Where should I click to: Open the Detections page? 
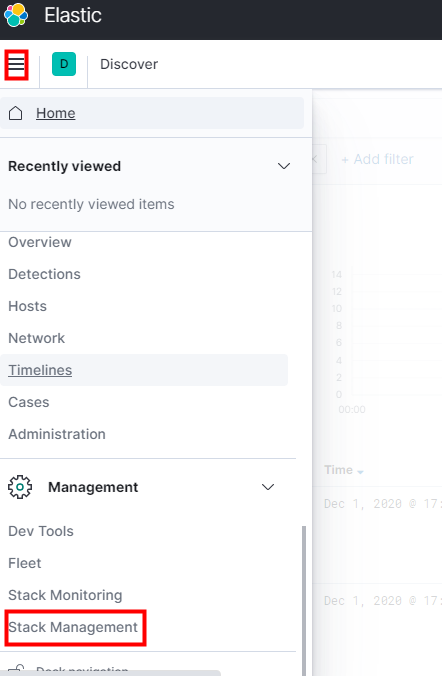click(x=44, y=274)
